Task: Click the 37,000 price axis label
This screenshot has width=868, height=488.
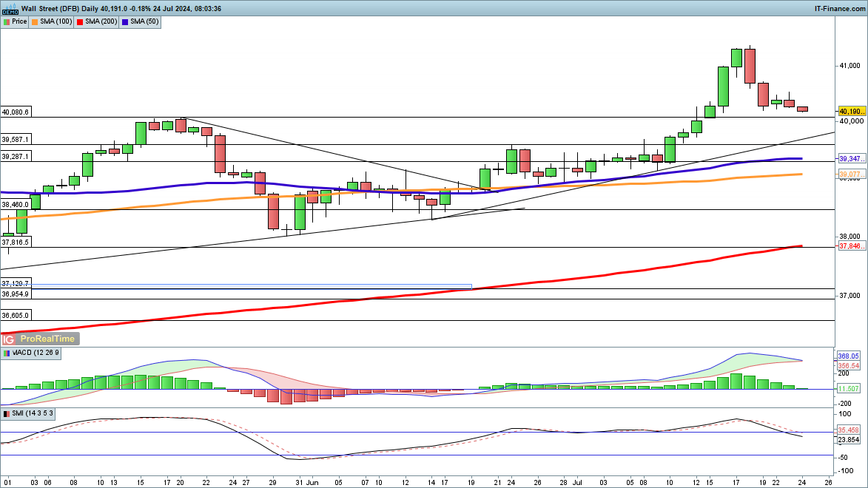Action: (x=850, y=296)
